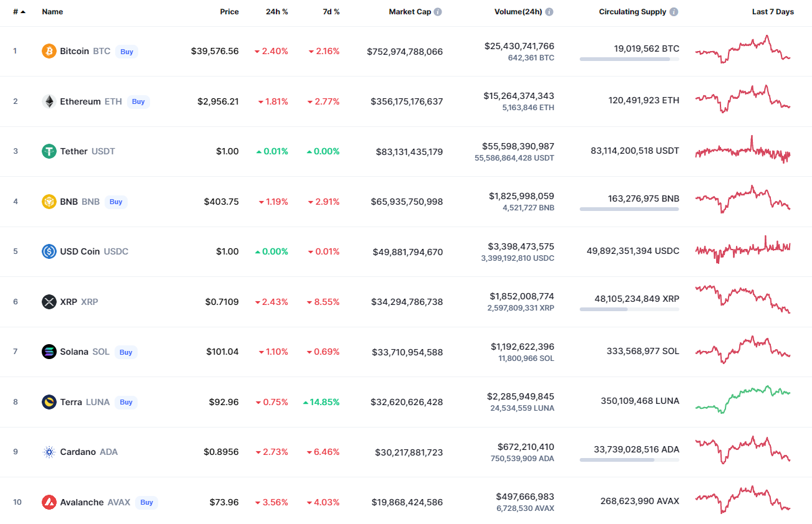Sort table by Name column header
This screenshot has width=812, height=524.
[x=52, y=12]
